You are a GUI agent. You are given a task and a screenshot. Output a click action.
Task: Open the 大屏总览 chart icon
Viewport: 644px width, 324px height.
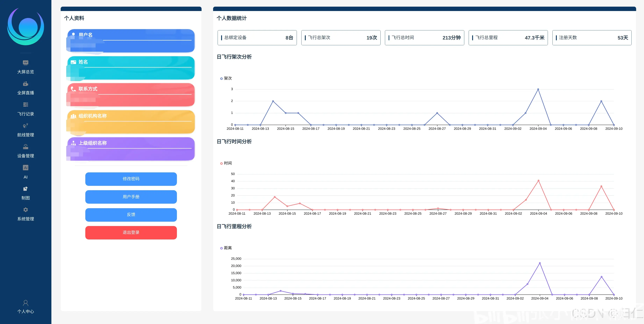click(x=26, y=63)
